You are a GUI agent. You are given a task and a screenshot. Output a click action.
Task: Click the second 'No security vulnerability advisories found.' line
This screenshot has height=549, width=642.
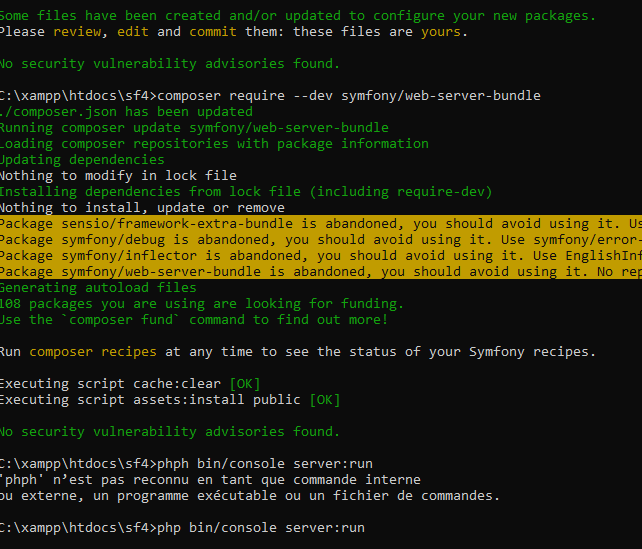170,432
